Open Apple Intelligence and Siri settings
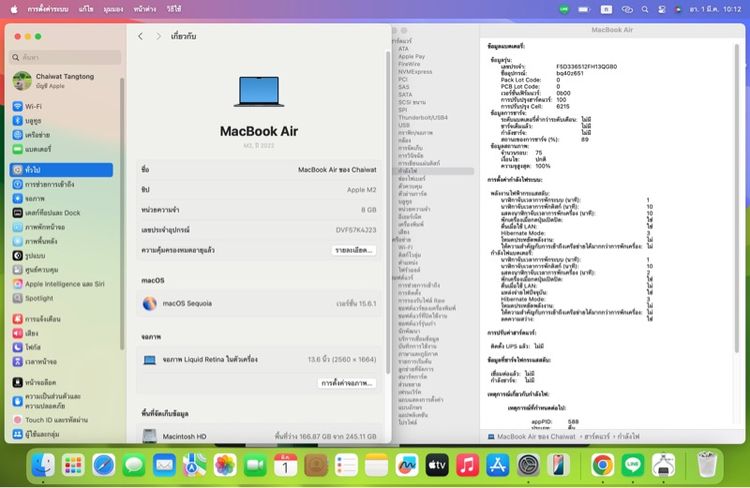Viewport: 750px width, 488px height. 58,284
